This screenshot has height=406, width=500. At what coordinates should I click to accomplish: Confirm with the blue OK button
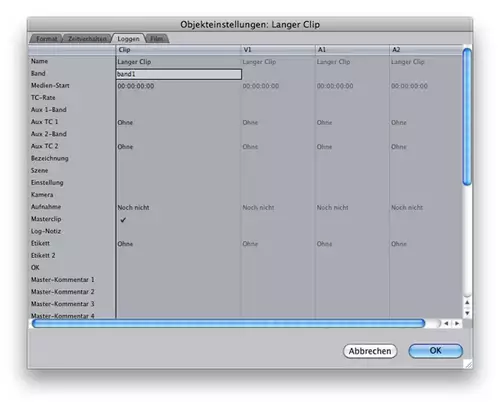[x=435, y=351]
